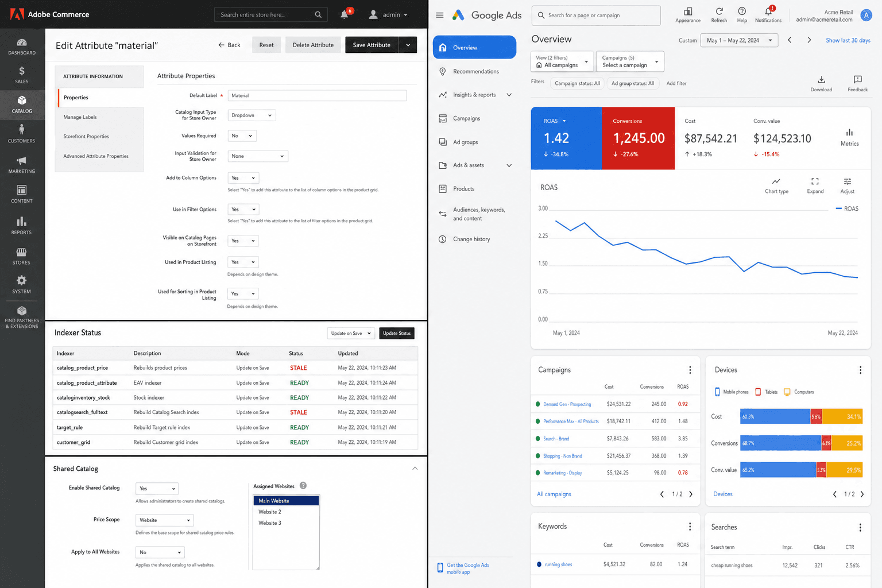Expand Ads & assets menu

coord(509,165)
